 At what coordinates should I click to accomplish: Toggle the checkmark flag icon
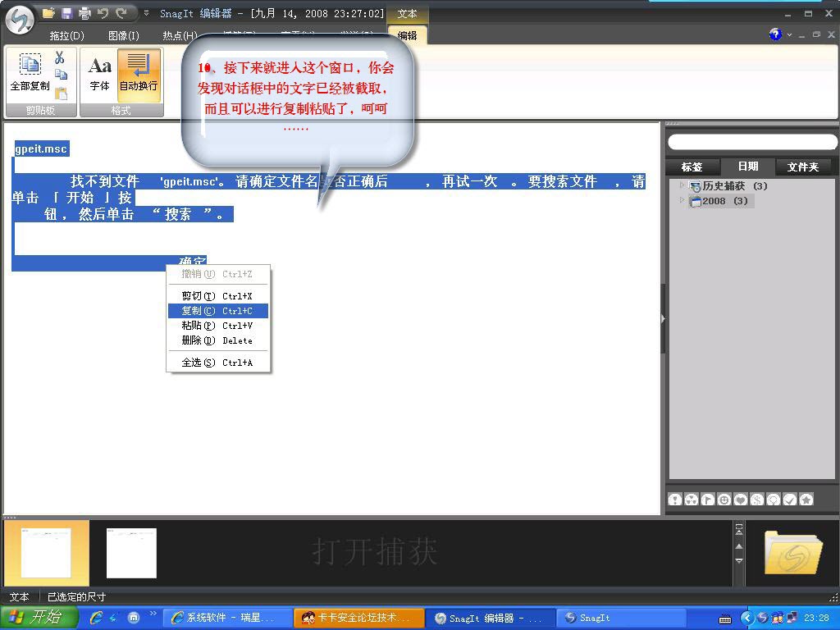tap(790, 500)
